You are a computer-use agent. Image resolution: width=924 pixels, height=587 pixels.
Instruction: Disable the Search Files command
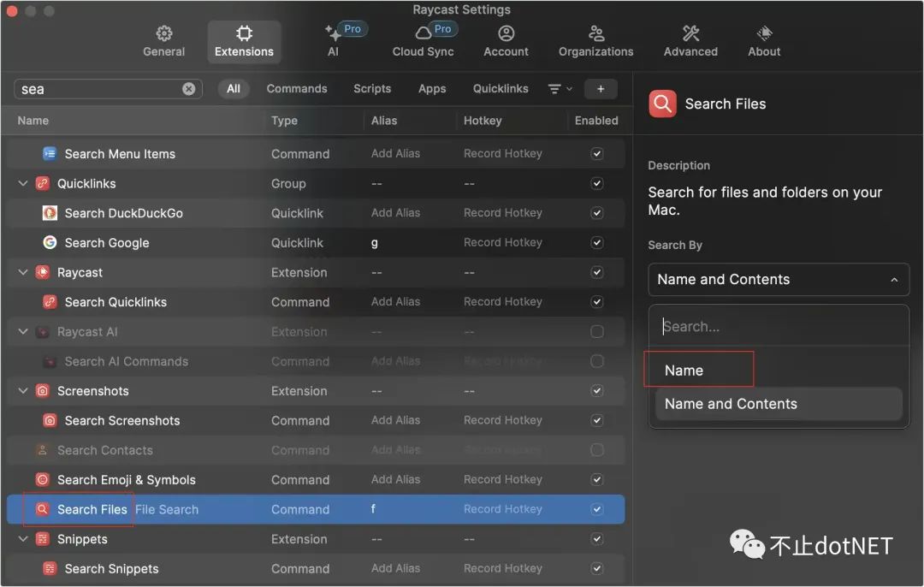[x=597, y=509]
